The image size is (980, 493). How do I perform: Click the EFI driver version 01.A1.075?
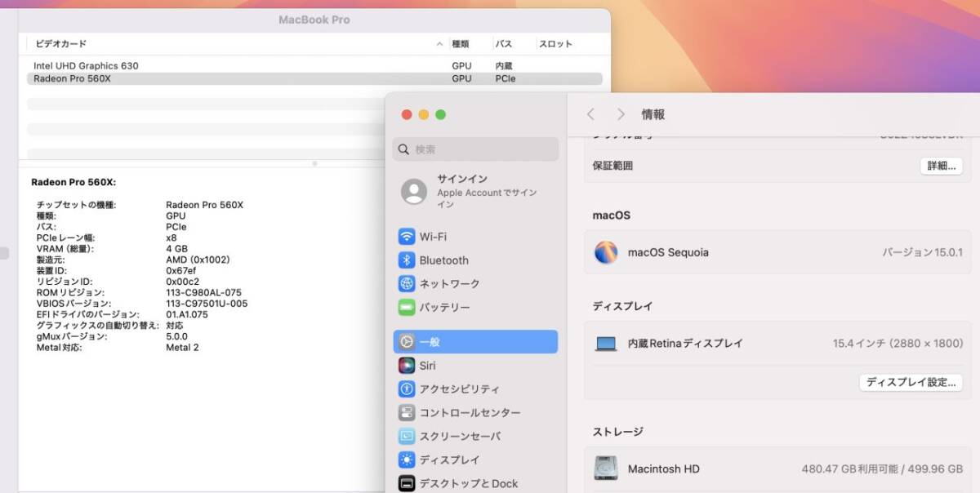(x=187, y=314)
